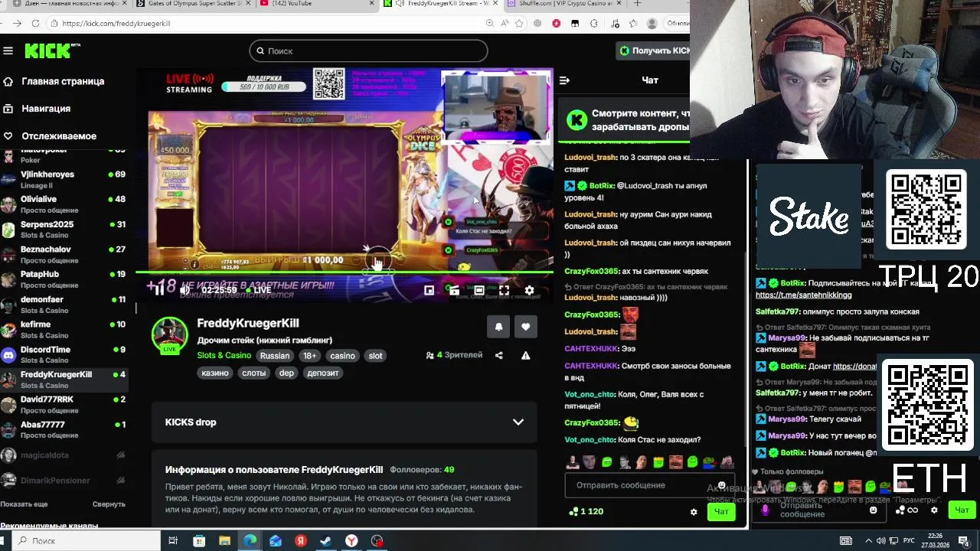Toggle notification bell for FreddyKruegerKill

[x=498, y=327]
